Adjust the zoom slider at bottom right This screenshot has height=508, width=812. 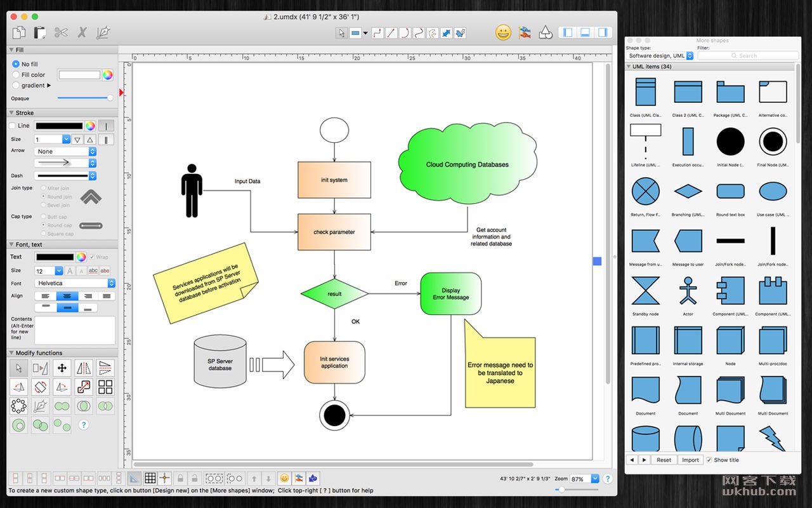click(x=577, y=490)
